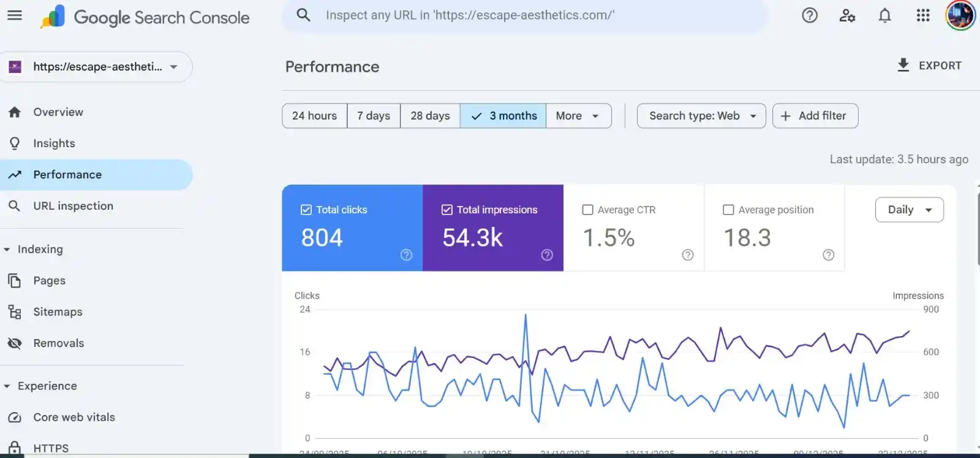This screenshot has height=458, width=980.
Task: Click the download Export icon
Action: (903, 65)
